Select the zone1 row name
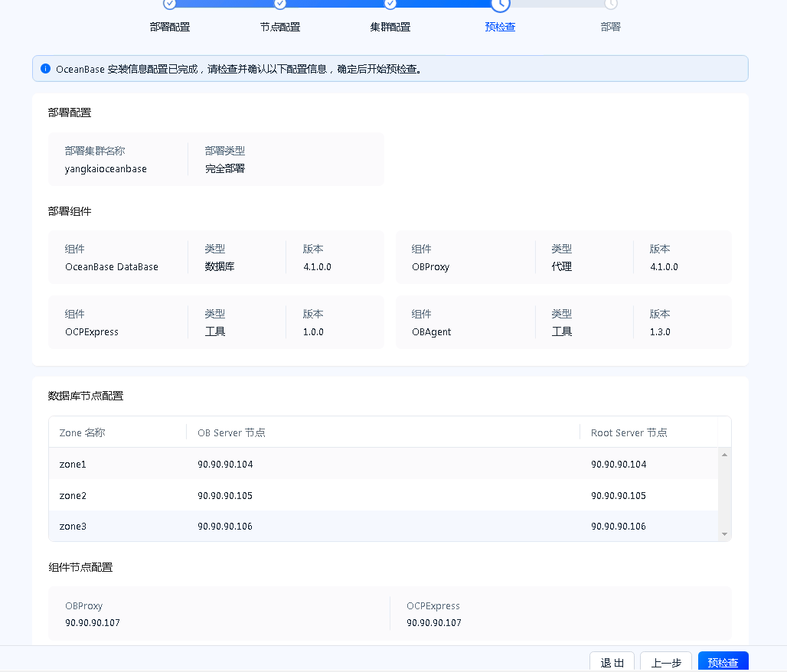Screen dimensions: 787x672 [73, 465]
